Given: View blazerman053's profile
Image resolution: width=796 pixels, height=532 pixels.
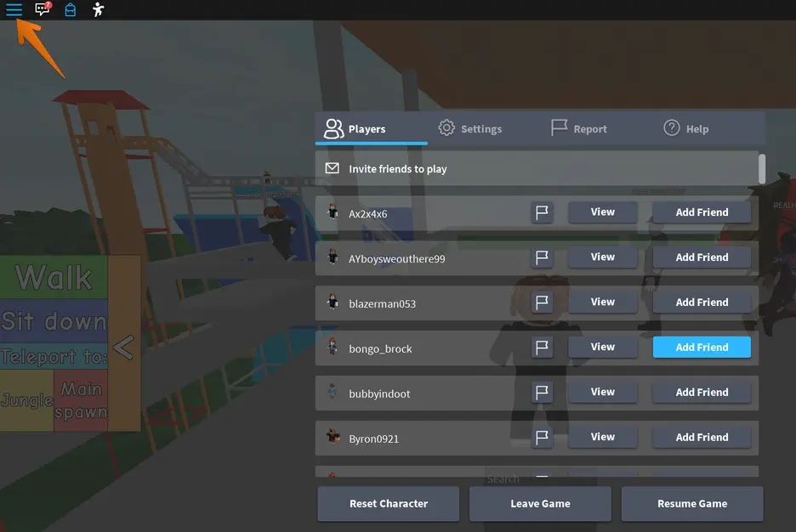Looking at the screenshot, I should click(x=603, y=302).
